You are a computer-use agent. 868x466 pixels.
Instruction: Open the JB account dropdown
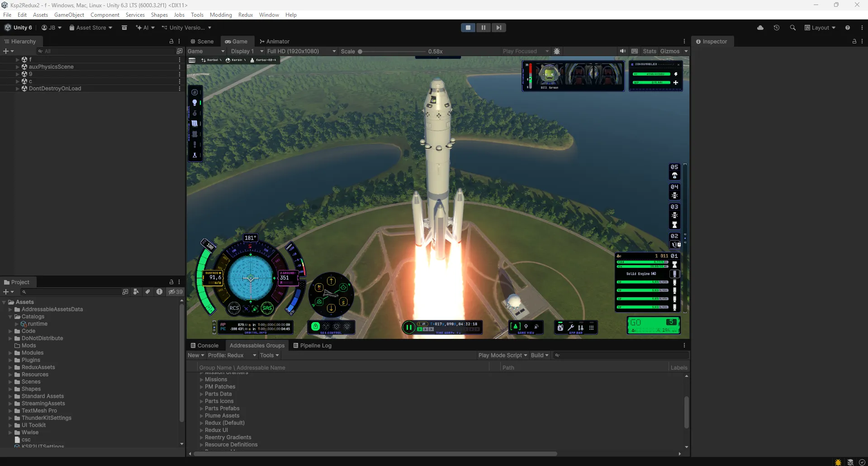tap(51, 28)
